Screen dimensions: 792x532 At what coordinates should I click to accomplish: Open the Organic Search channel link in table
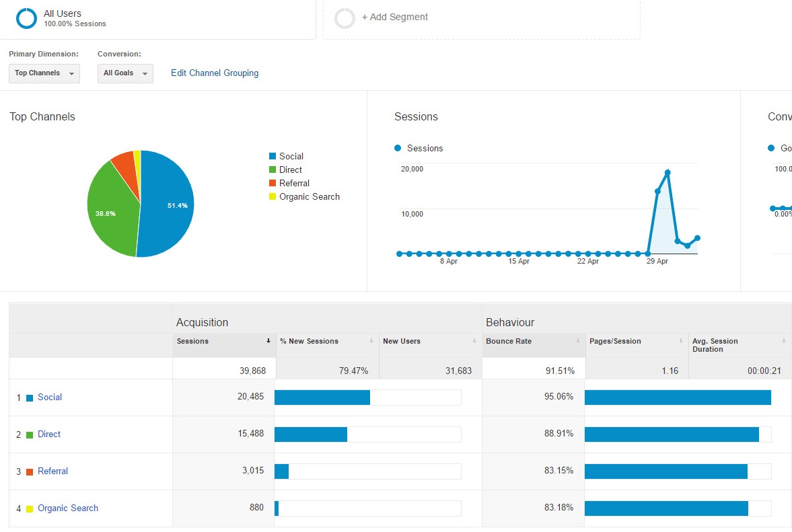pos(68,508)
